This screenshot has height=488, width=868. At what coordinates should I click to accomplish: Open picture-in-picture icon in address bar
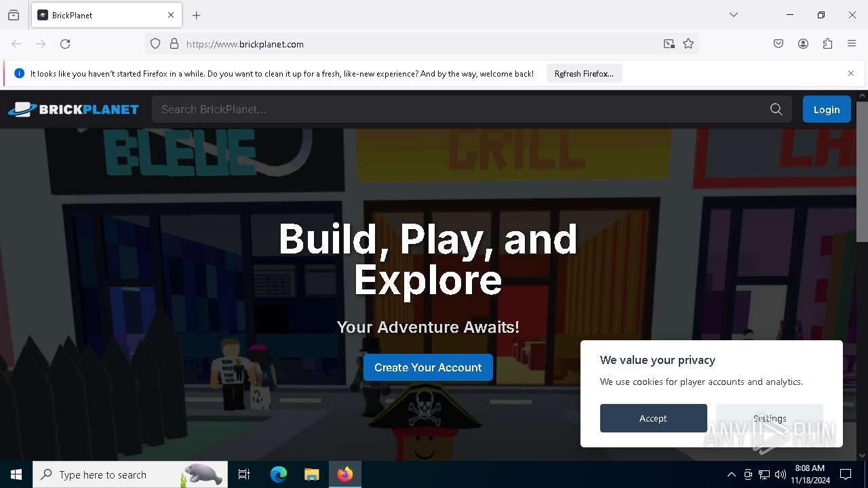click(x=669, y=44)
